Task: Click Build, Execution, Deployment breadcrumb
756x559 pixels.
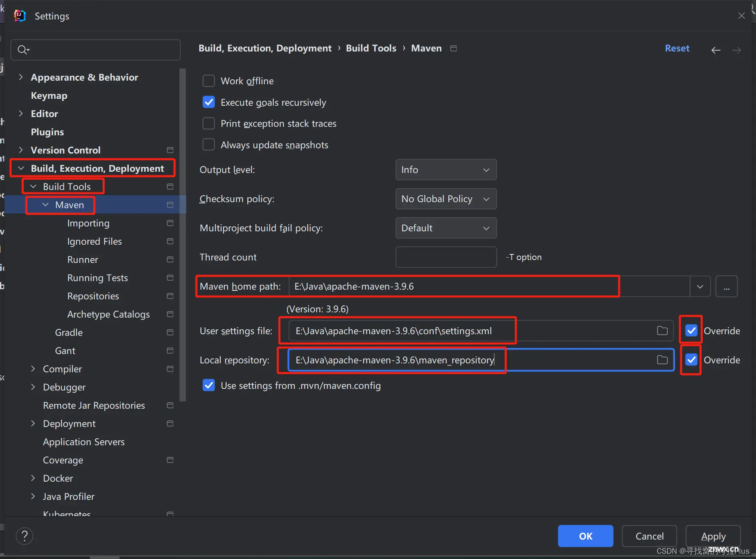Action: pos(265,48)
